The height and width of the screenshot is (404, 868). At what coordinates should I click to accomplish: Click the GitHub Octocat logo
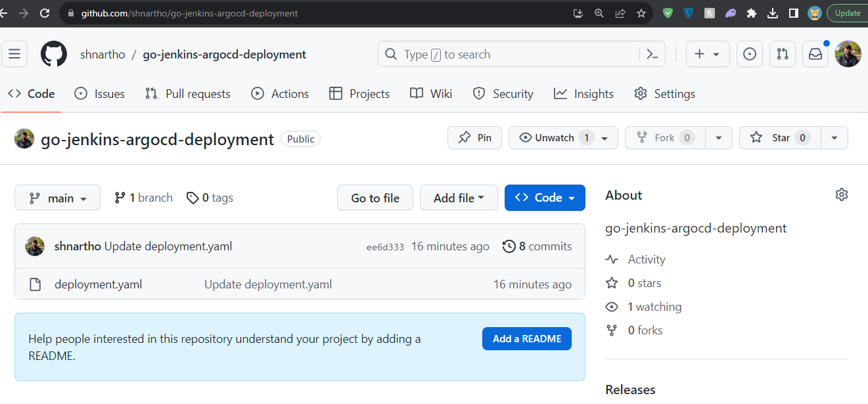(x=54, y=54)
